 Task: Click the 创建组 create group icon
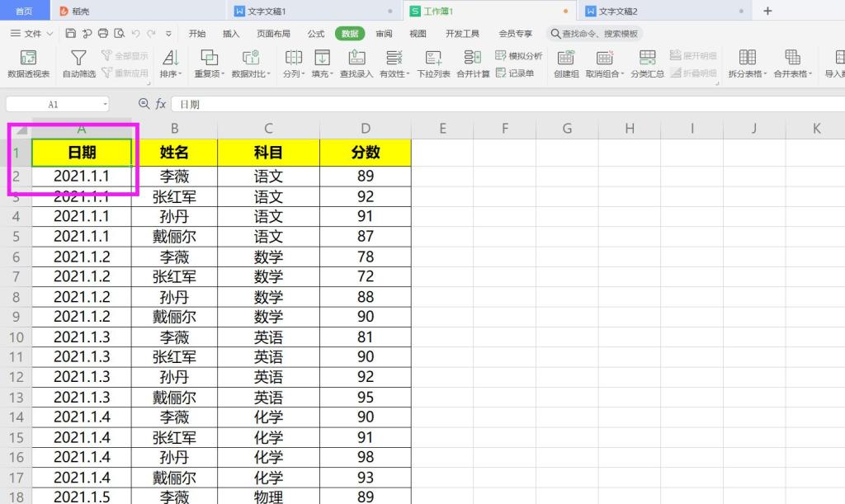pos(566,64)
